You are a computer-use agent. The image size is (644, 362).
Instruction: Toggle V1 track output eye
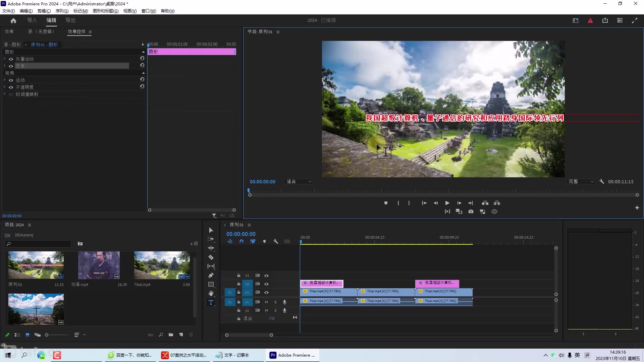(x=267, y=292)
